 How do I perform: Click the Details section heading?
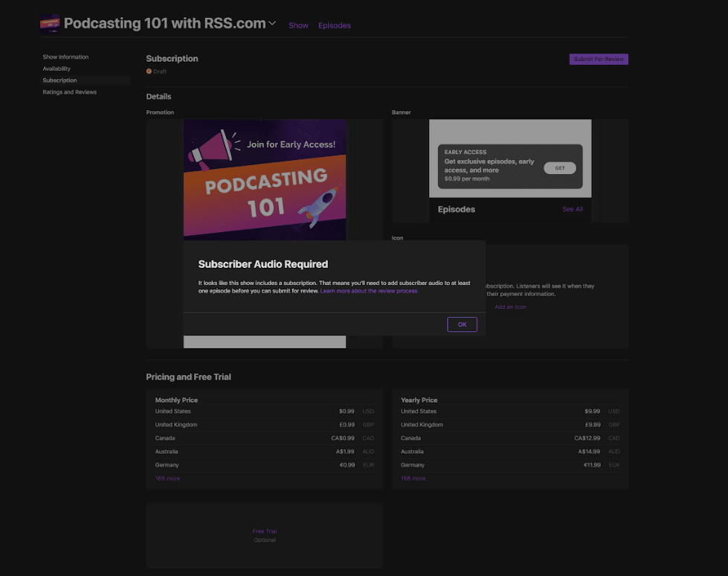[x=159, y=97]
